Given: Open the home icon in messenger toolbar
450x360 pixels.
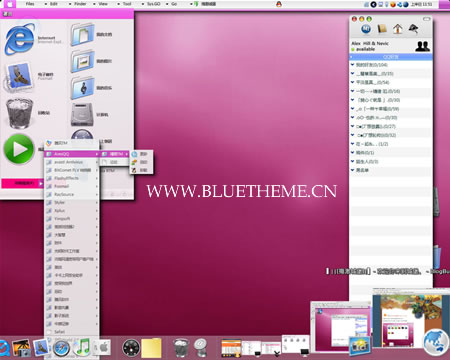Looking at the screenshot, I should (397, 29).
